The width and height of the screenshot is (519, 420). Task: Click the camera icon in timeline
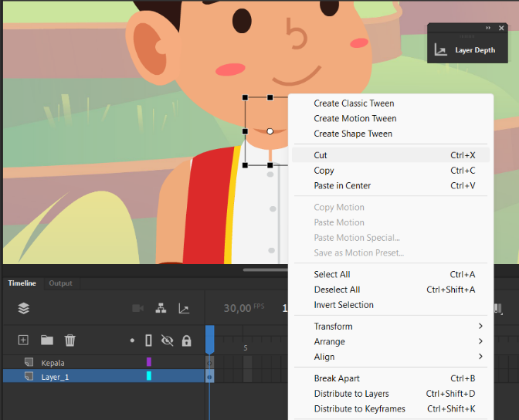[x=137, y=309]
